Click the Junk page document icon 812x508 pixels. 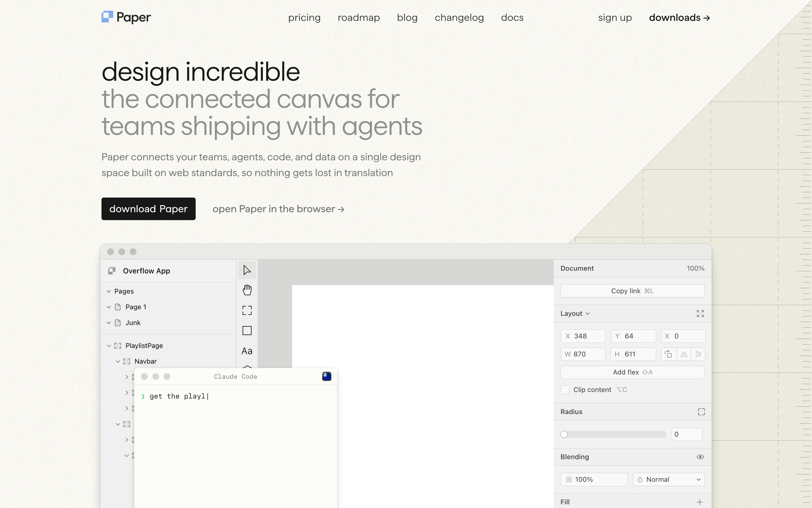click(118, 323)
